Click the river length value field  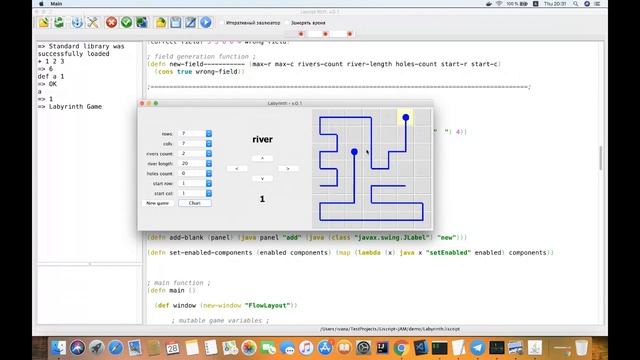click(x=192, y=163)
